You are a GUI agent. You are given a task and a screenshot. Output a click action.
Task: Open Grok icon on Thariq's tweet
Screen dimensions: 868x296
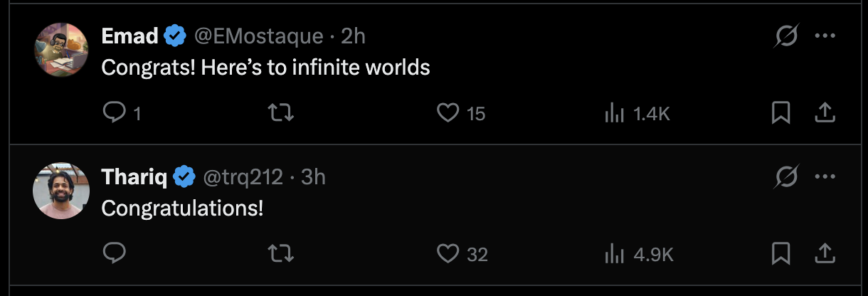786,176
